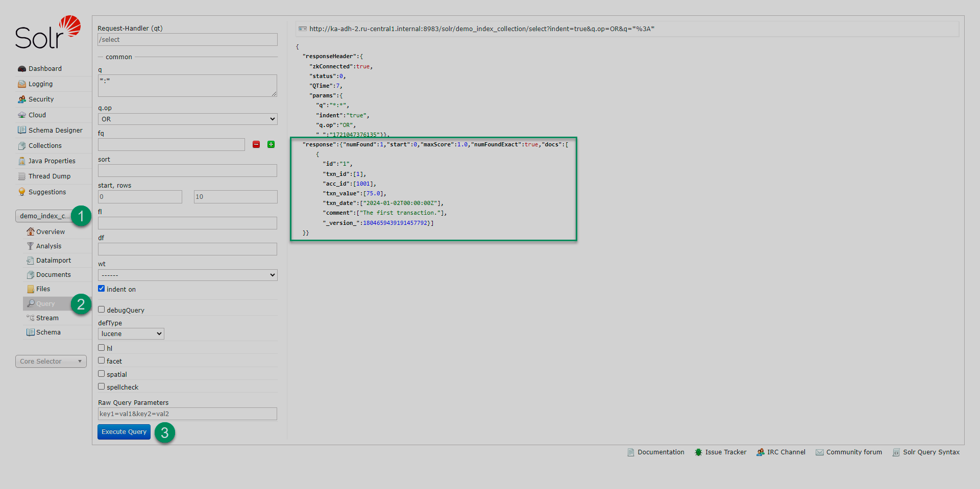Click the request URL link icon
Image resolution: width=980 pixels, height=489 pixels.
coord(303,29)
